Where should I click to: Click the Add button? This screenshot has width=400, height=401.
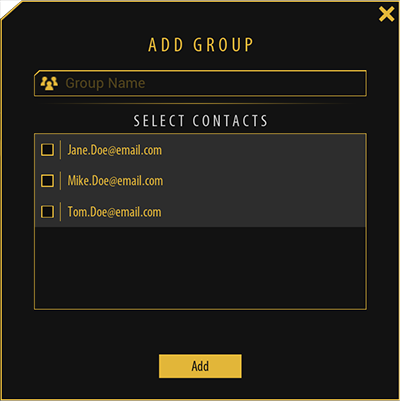click(200, 366)
